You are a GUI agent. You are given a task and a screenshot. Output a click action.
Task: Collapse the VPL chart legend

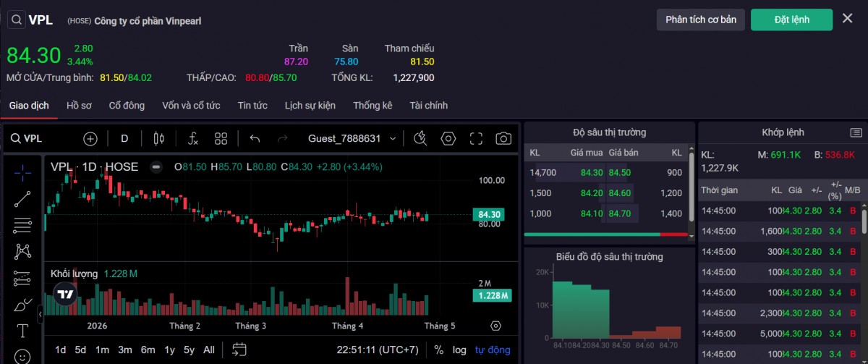coord(156,167)
